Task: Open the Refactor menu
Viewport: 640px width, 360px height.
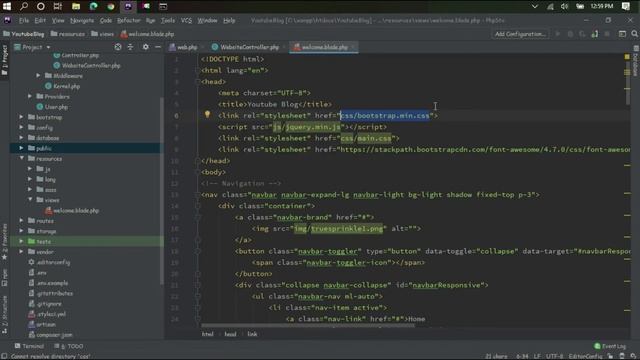Action: click(129, 20)
